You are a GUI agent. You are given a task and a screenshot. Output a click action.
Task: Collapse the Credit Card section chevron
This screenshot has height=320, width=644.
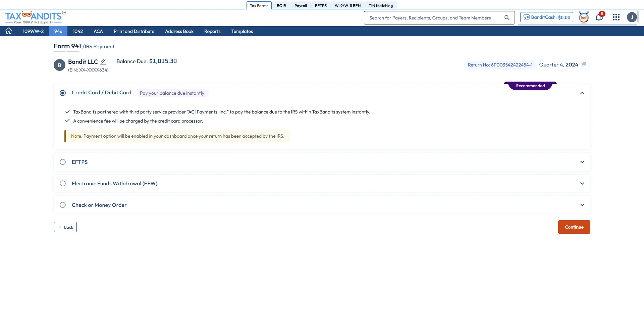pyautogui.click(x=582, y=93)
